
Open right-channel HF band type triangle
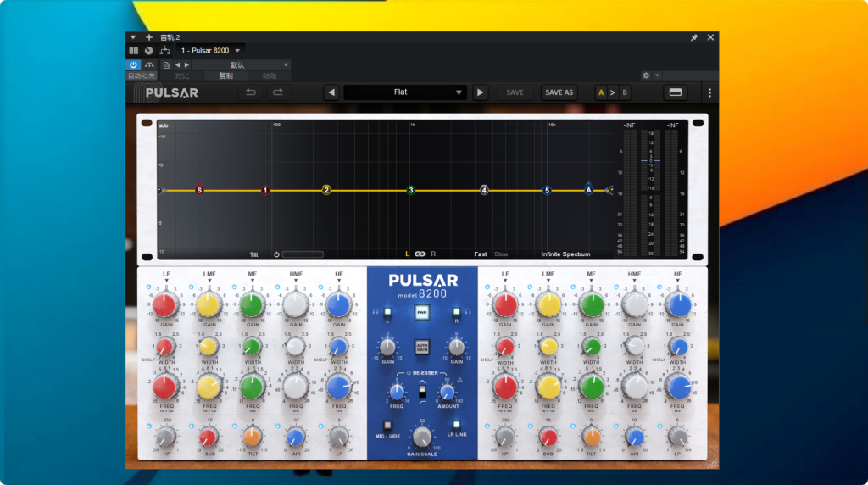(x=677, y=280)
